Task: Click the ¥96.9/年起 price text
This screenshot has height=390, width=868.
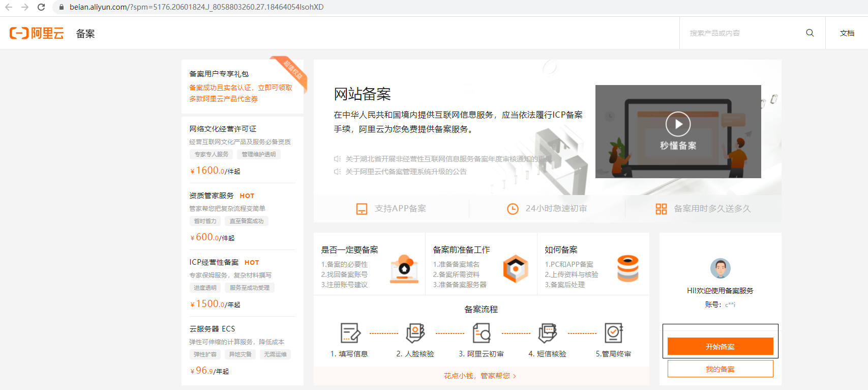Action: click(209, 371)
